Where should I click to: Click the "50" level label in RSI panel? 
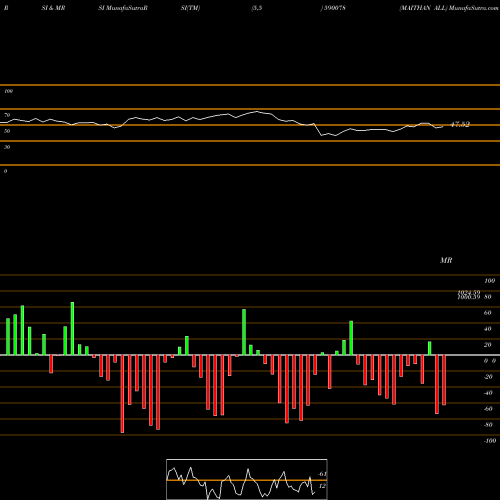7,131
